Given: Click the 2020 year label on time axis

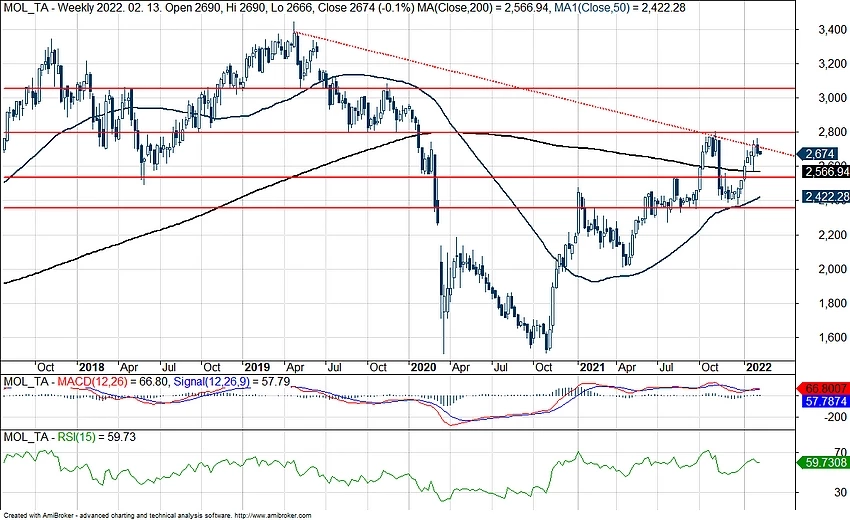Looking at the screenshot, I should pos(423,367).
